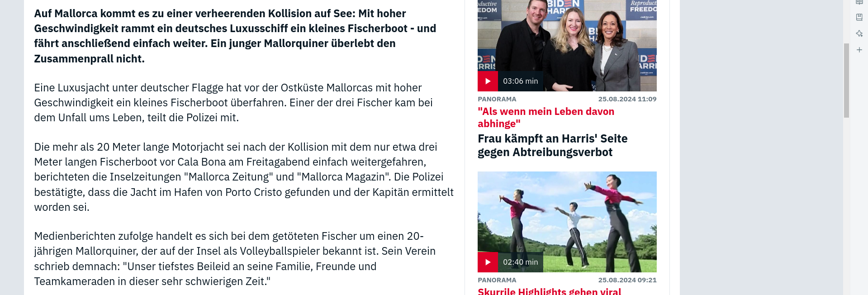This screenshot has width=868, height=295.
Task: Click PANORAMA label dated 25.08.2024 09:21
Action: tap(497, 280)
